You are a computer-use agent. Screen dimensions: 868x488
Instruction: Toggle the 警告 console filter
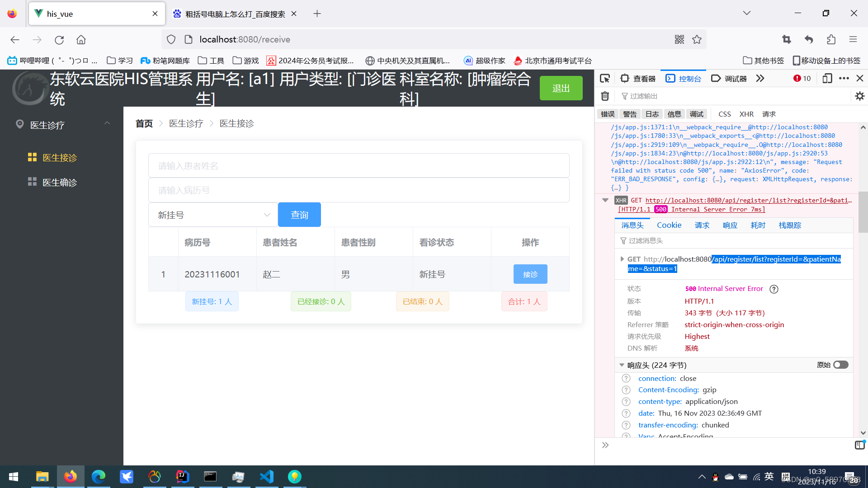coord(630,114)
